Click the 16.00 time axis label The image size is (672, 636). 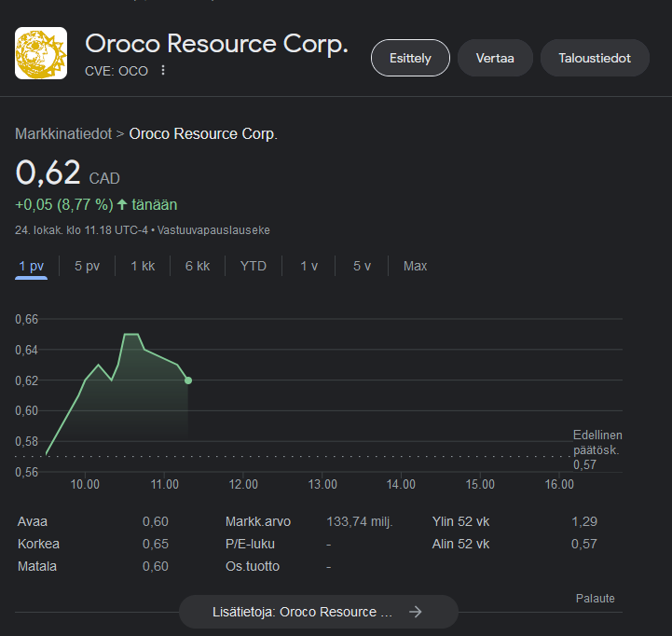point(559,484)
